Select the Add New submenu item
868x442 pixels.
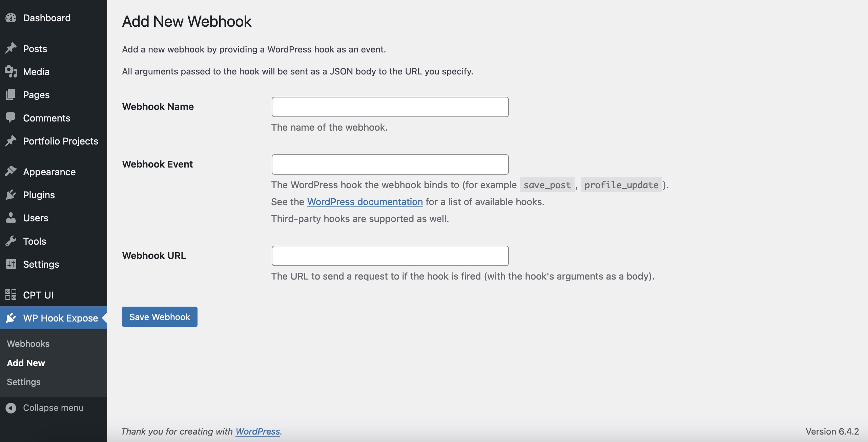pyautogui.click(x=26, y=363)
